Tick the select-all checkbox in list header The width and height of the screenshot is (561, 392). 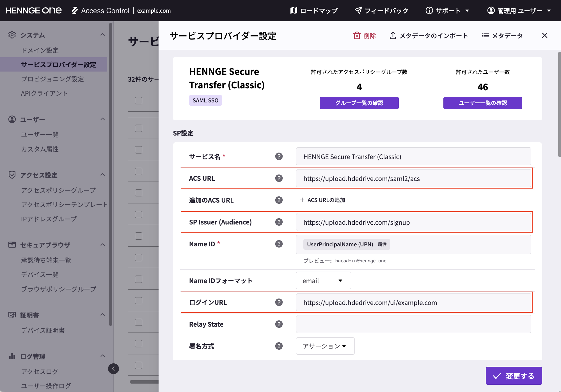[x=139, y=101]
